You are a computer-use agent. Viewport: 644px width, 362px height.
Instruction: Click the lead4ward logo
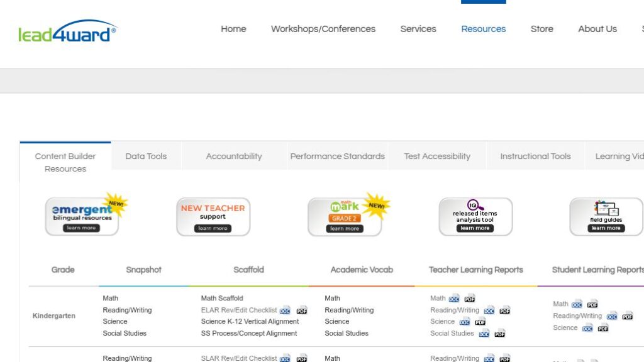[x=65, y=33]
